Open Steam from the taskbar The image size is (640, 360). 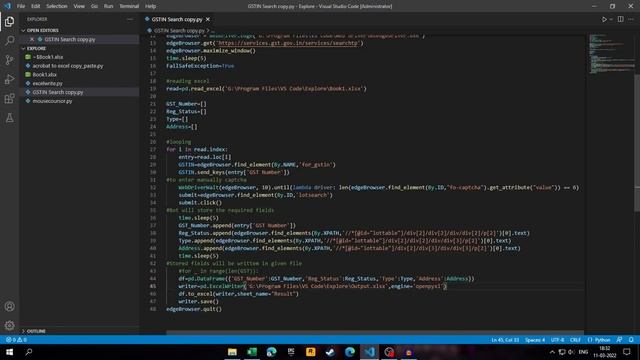coord(330,352)
